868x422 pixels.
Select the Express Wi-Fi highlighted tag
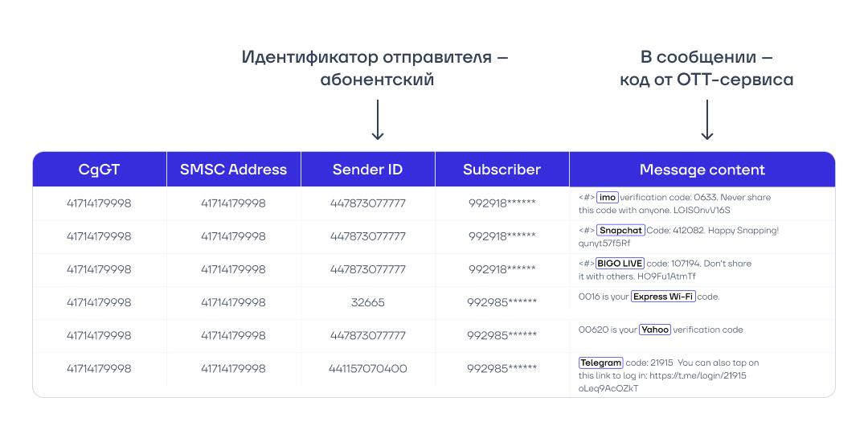pos(662,297)
